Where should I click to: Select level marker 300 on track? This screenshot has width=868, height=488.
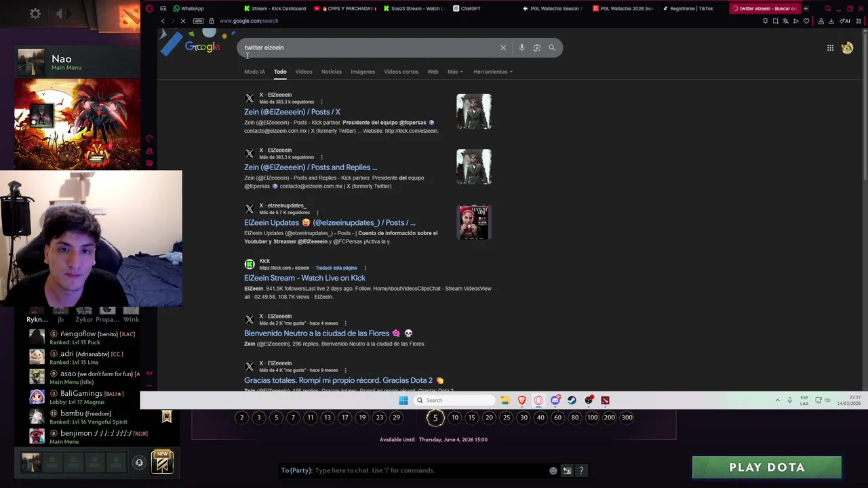pyautogui.click(x=627, y=418)
